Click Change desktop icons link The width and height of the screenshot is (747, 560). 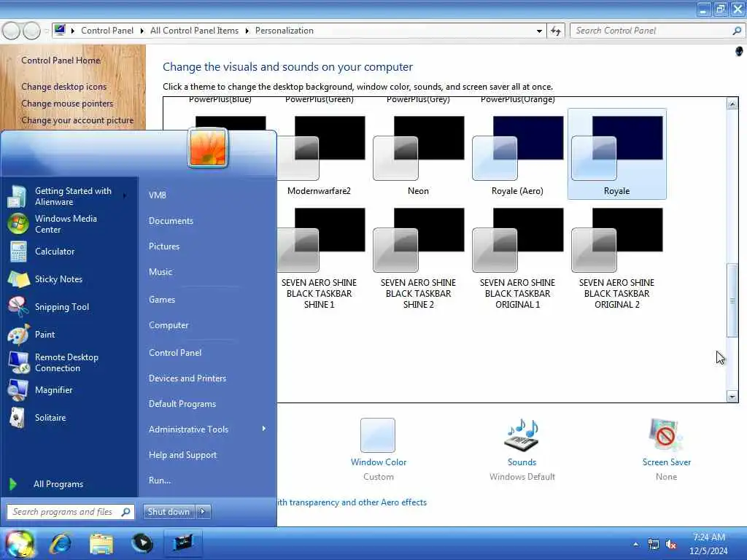click(x=63, y=87)
